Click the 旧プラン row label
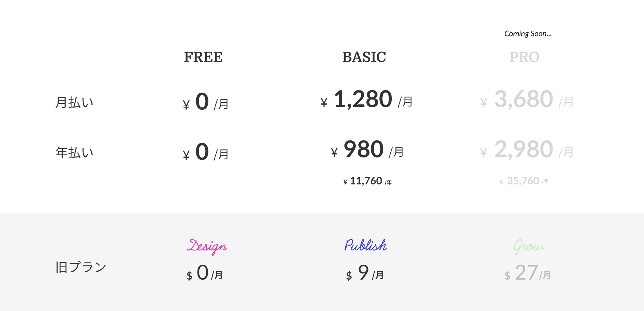 coord(81,267)
